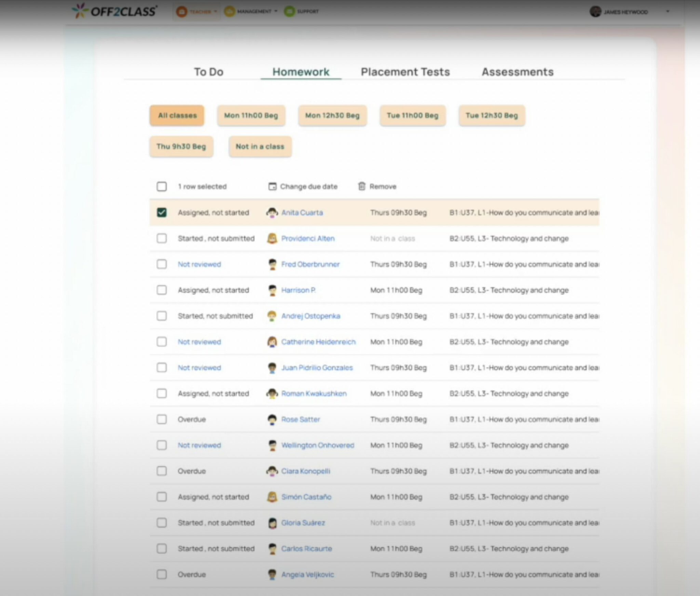Click the calendar icon beside Change due date

point(272,186)
